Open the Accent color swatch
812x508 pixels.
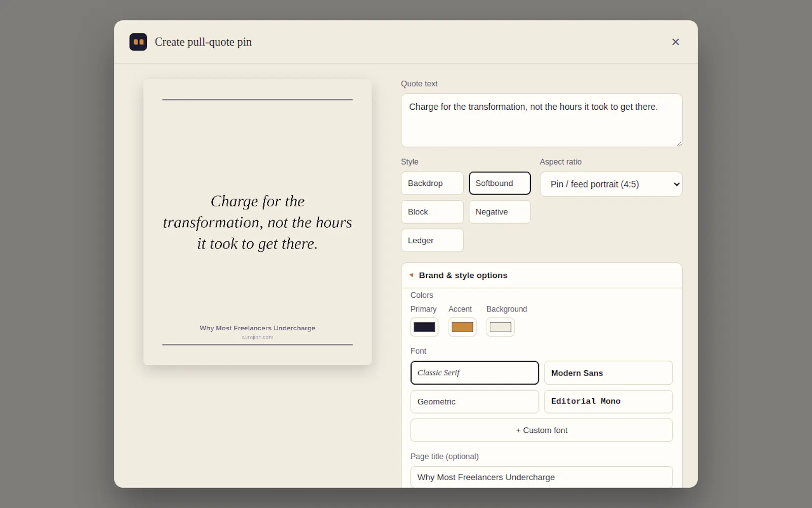click(462, 327)
